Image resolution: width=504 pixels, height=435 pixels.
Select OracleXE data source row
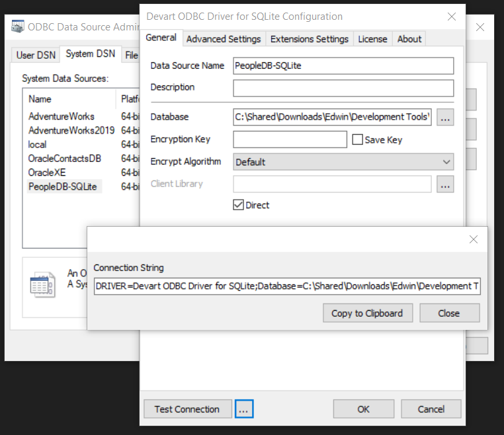pyautogui.click(x=47, y=173)
